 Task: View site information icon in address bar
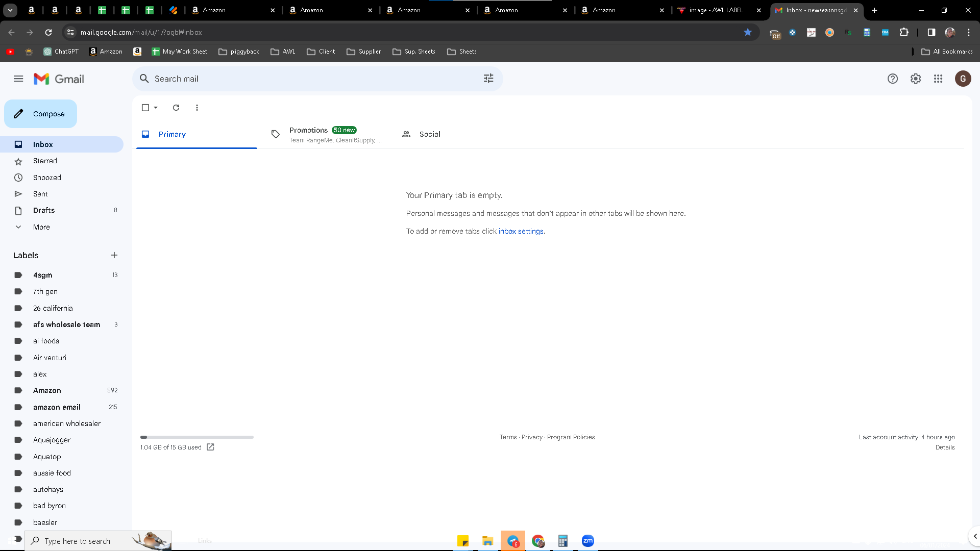[x=70, y=32]
